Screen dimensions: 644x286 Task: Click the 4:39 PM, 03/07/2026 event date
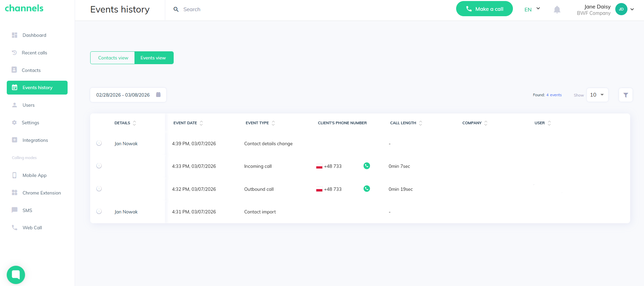pyautogui.click(x=194, y=144)
